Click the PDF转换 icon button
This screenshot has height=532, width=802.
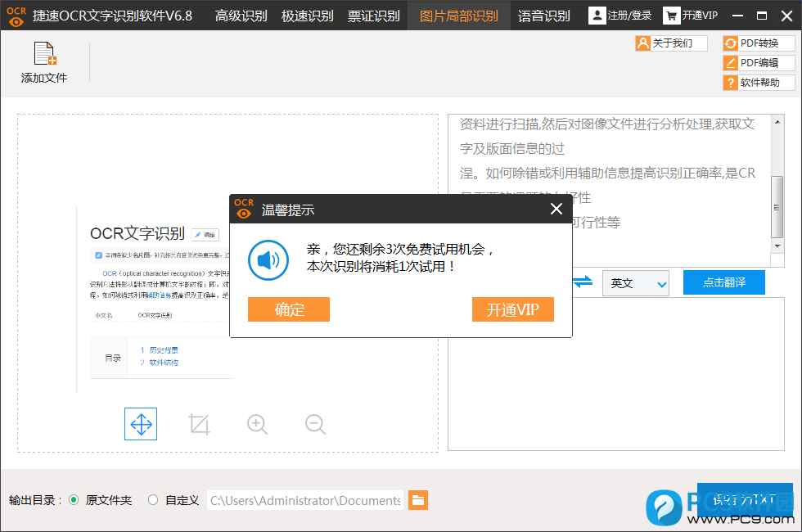(x=759, y=43)
